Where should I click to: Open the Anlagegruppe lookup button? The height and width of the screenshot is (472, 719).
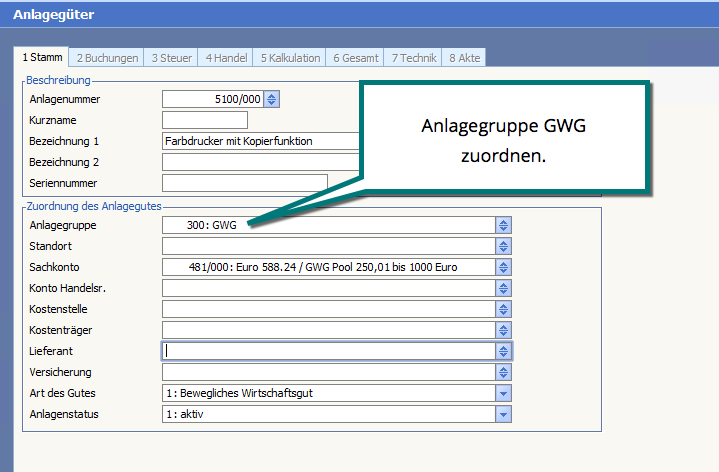504,226
